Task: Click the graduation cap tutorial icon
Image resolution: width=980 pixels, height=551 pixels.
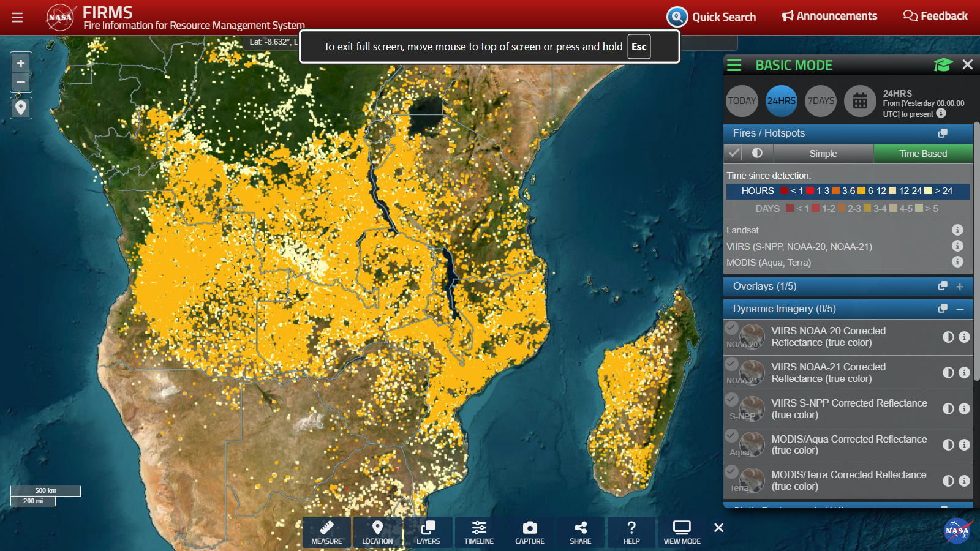Action: pos(943,65)
